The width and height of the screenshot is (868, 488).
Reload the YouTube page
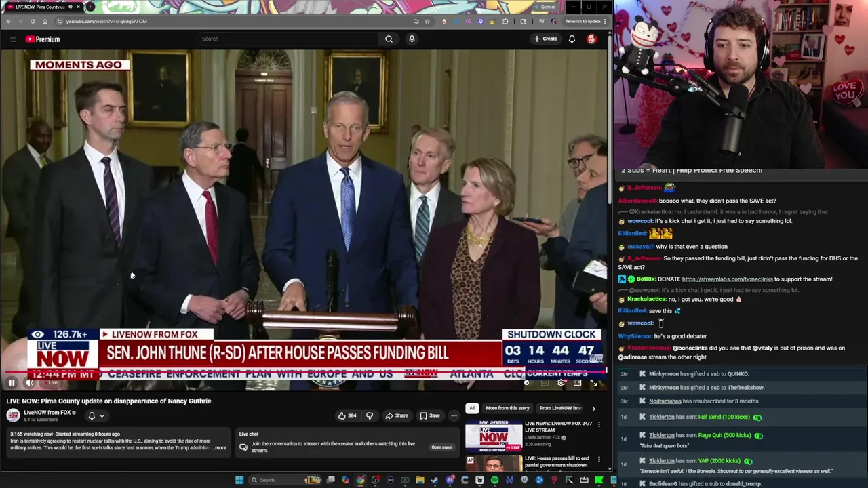[x=33, y=21]
